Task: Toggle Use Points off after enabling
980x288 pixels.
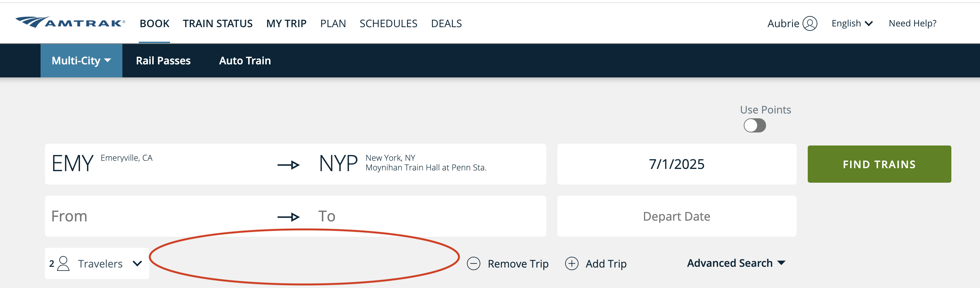Action: (x=755, y=125)
